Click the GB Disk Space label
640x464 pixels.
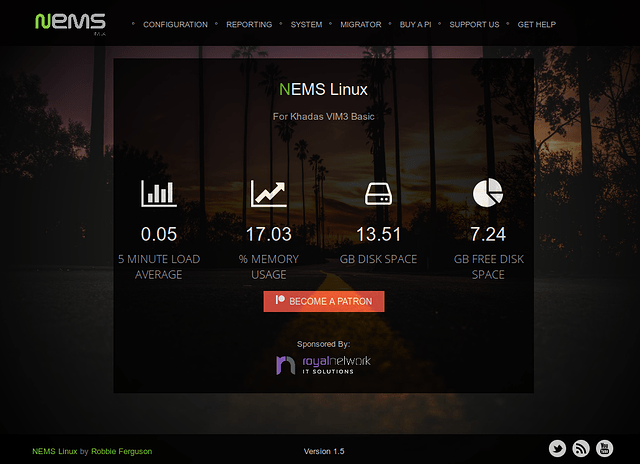click(378, 259)
